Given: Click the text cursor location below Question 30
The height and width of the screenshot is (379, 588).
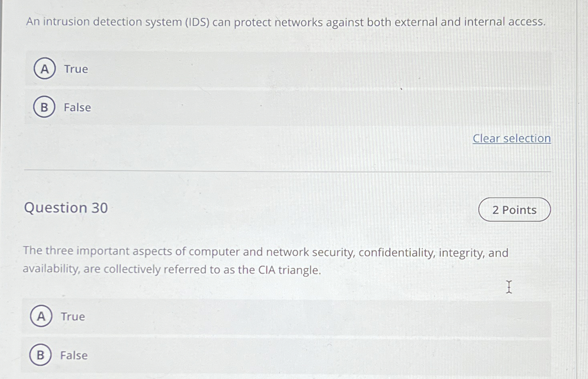Looking at the screenshot, I should click(509, 287).
